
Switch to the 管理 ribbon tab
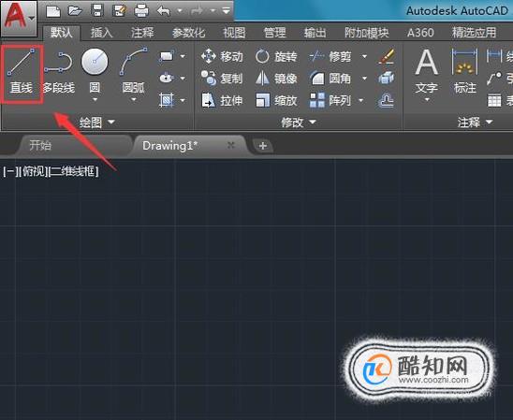pos(275,33)
